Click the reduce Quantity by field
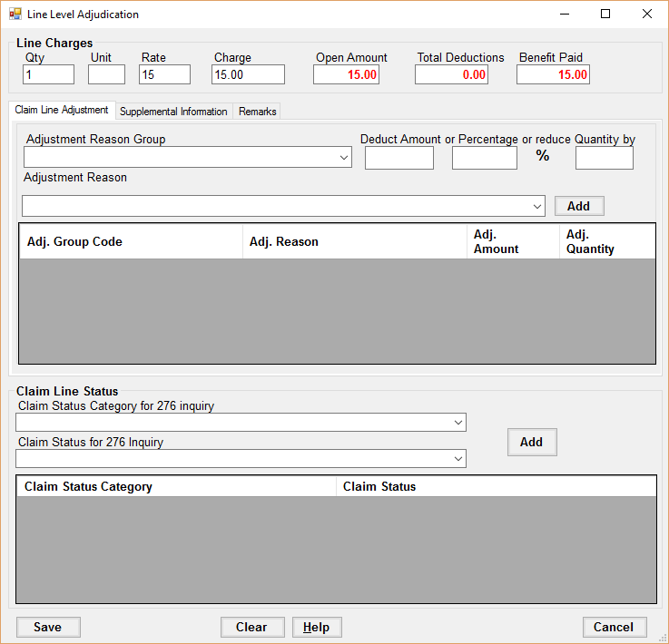The image size is (669, 644). click(604, 158)
